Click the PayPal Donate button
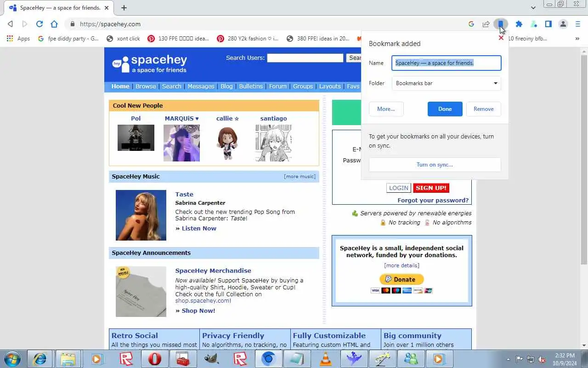588x368 pixels. pos(401,279)
